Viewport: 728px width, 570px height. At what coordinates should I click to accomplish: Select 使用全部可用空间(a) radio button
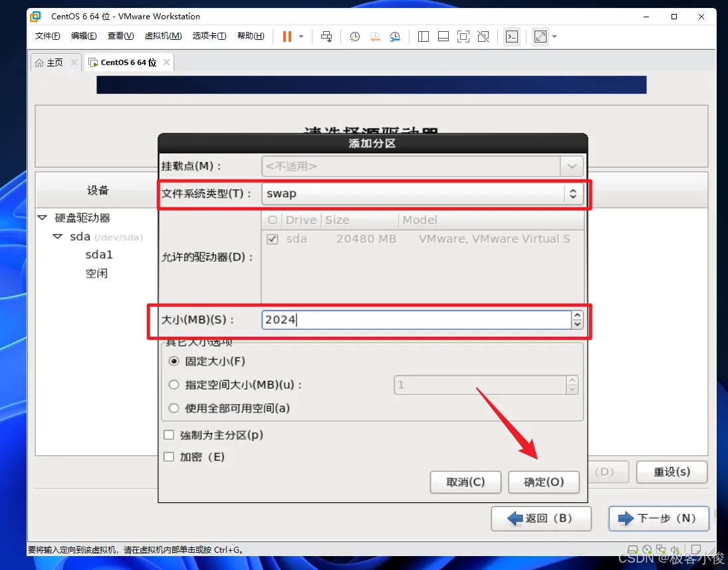pos(174,408)
